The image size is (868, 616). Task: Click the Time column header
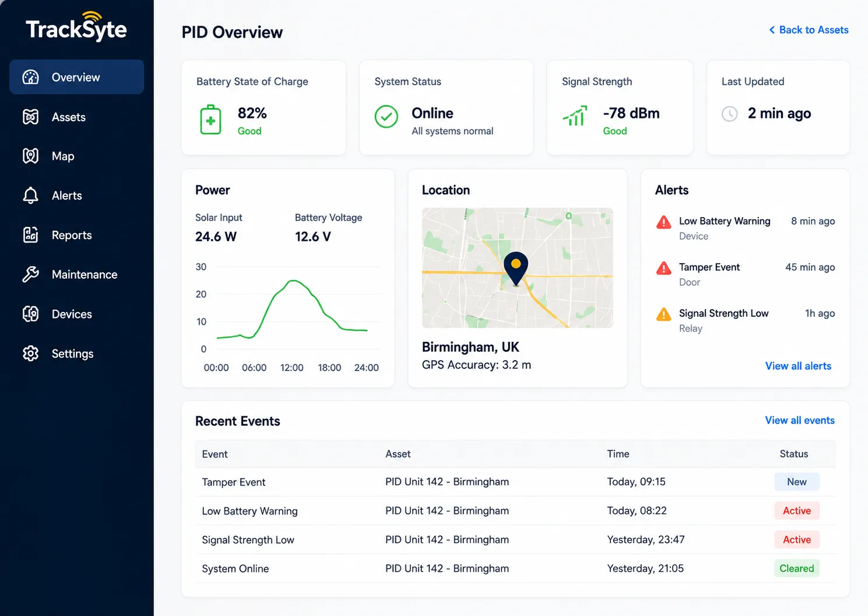618,454
